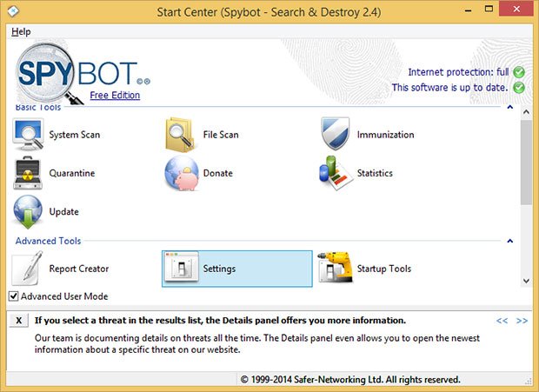The image size is (539, 392).
Task: Launch Startup Tools drill icon
Action: (336, 268)
